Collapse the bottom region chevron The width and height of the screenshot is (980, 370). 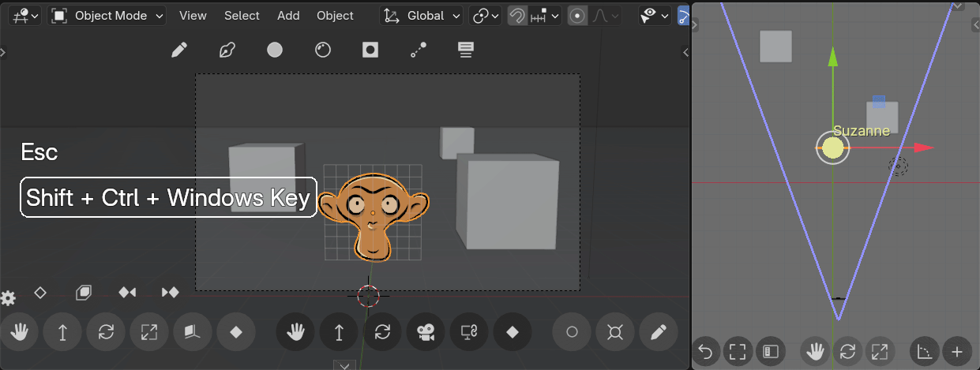[x=343, y=365]
